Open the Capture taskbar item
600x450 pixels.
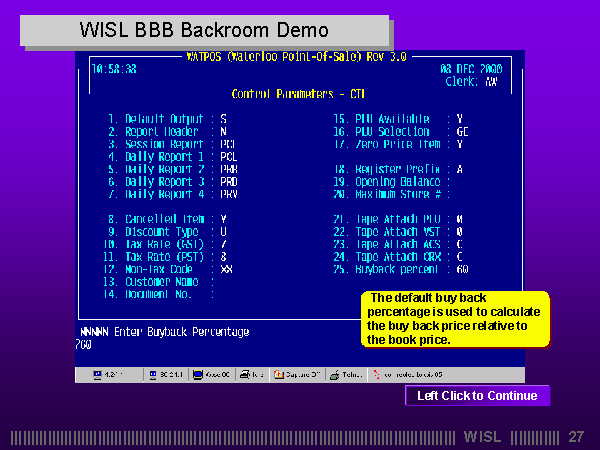tap(296, 375)
